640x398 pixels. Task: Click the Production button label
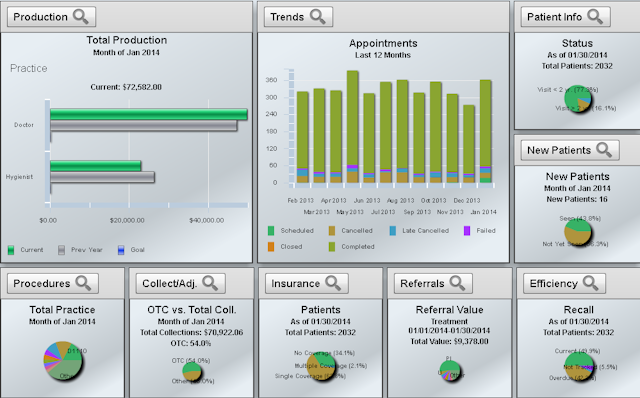click(40, 17)
